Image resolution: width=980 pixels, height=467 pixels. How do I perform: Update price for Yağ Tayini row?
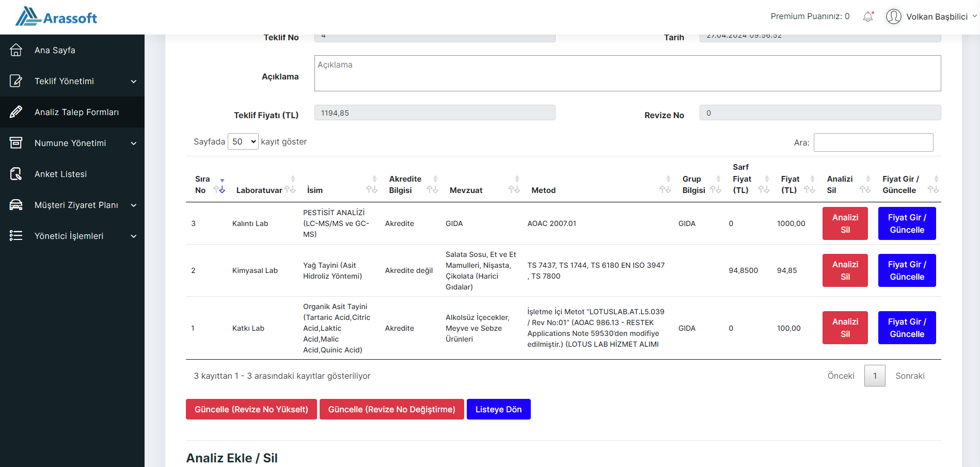pos(907,270)
